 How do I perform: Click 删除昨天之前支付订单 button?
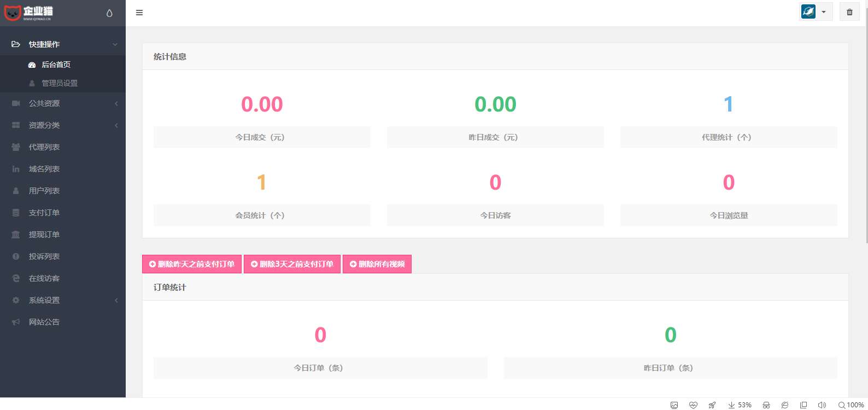pos(192,264)
